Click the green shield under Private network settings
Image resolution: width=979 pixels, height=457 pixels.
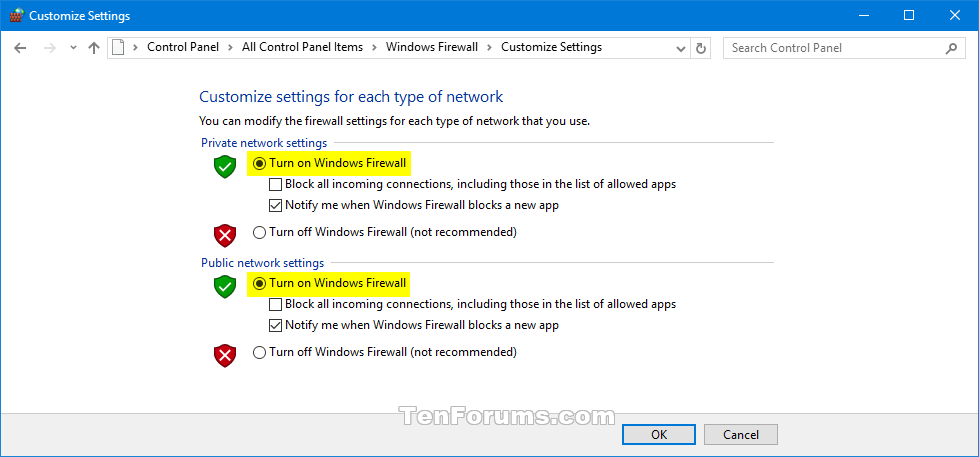click(x=225, y=167)
